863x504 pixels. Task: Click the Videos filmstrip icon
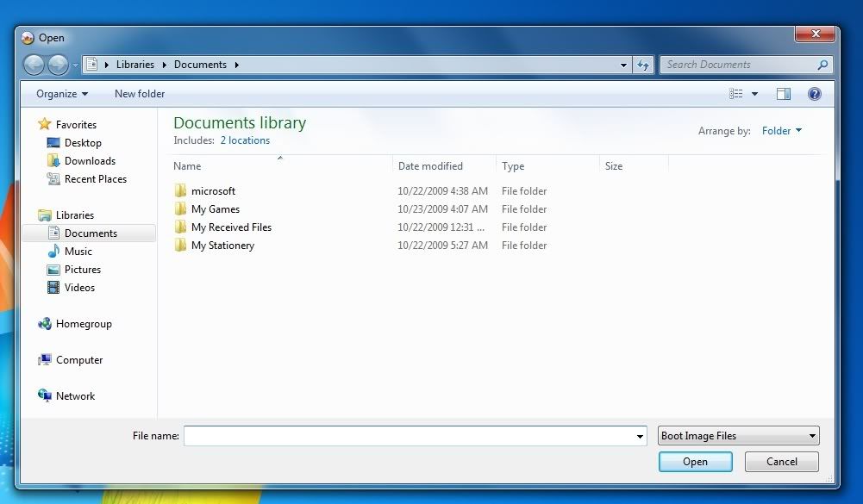(53, 287)
